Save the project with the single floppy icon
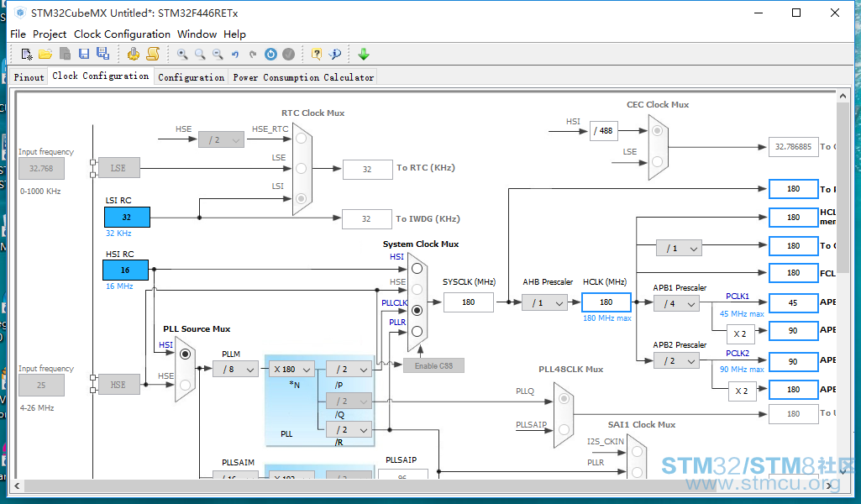 point(83,54)
